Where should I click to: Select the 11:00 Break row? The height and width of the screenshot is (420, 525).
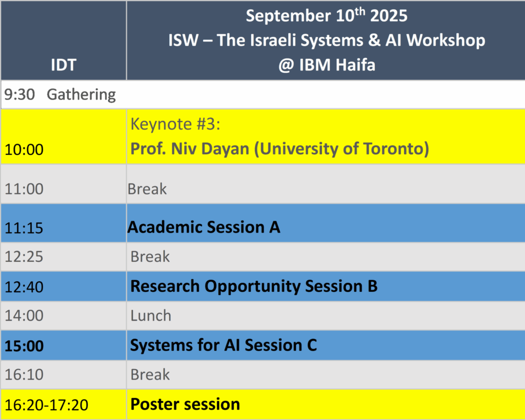click(x=263, y=184)
